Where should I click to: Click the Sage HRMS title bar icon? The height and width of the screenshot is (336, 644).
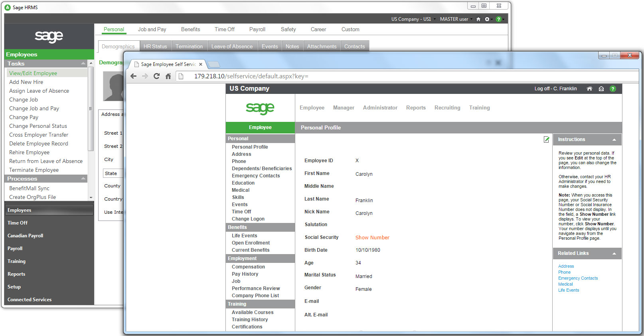click(x=8, y=7)
